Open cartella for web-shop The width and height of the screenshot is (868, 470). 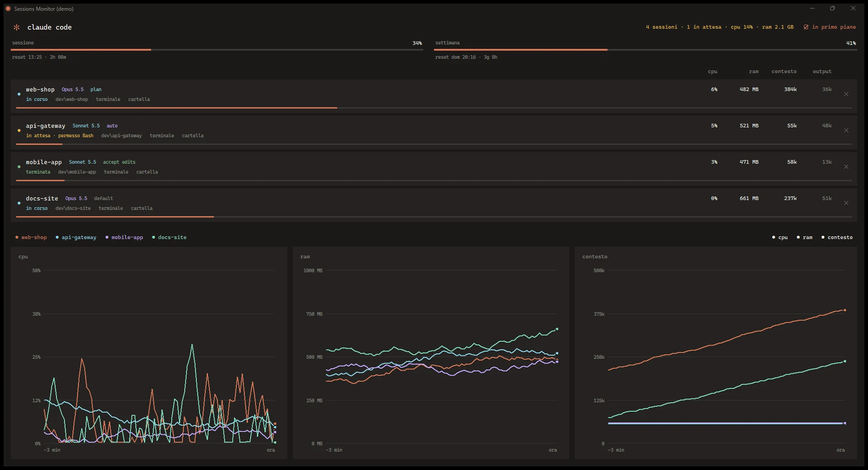(x=139, y=99)
